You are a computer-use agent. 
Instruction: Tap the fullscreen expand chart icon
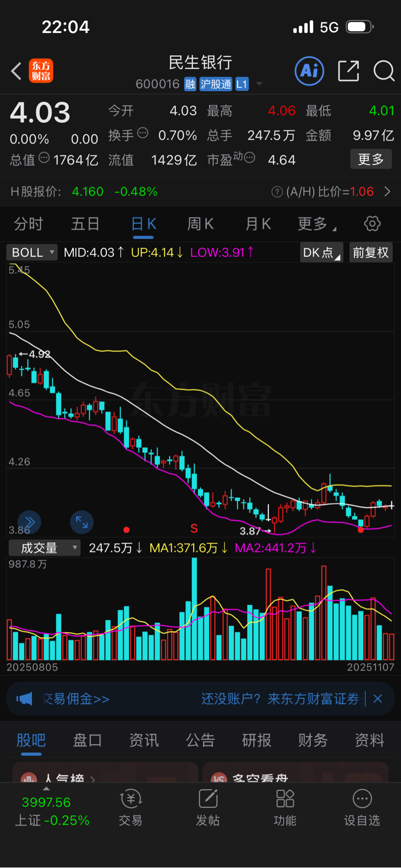[x=82, y=522]
